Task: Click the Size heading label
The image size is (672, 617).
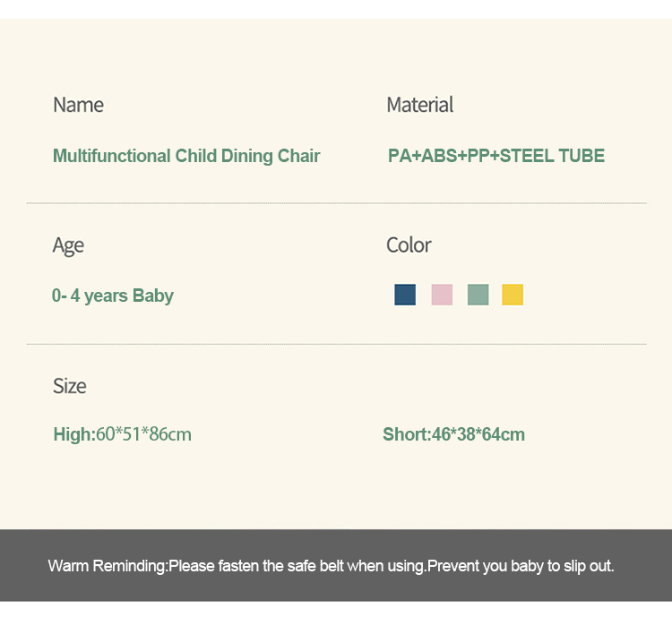Action: 69,386
